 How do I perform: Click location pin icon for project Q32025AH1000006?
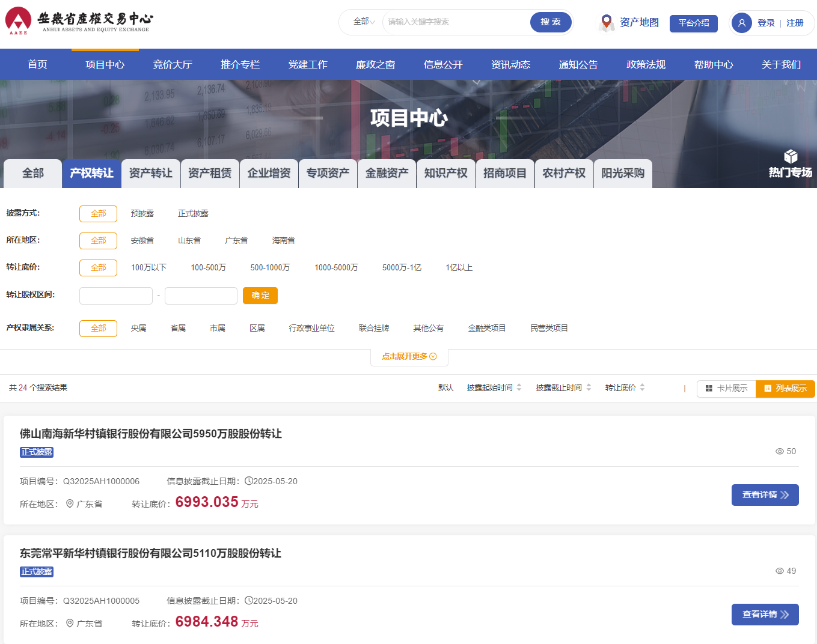[x=70, y=503]
